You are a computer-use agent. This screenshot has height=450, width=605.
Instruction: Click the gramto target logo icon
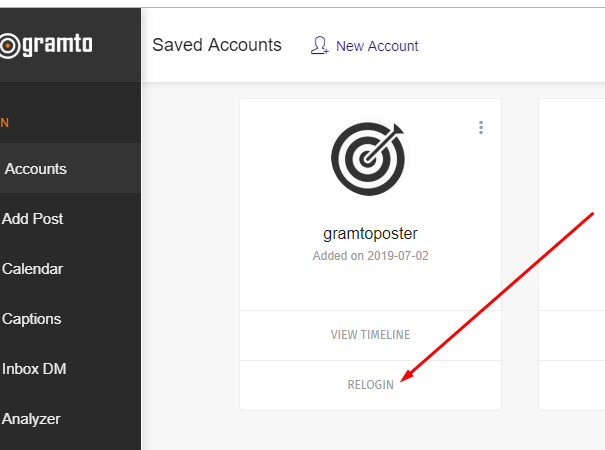click(x=8, y=45)
